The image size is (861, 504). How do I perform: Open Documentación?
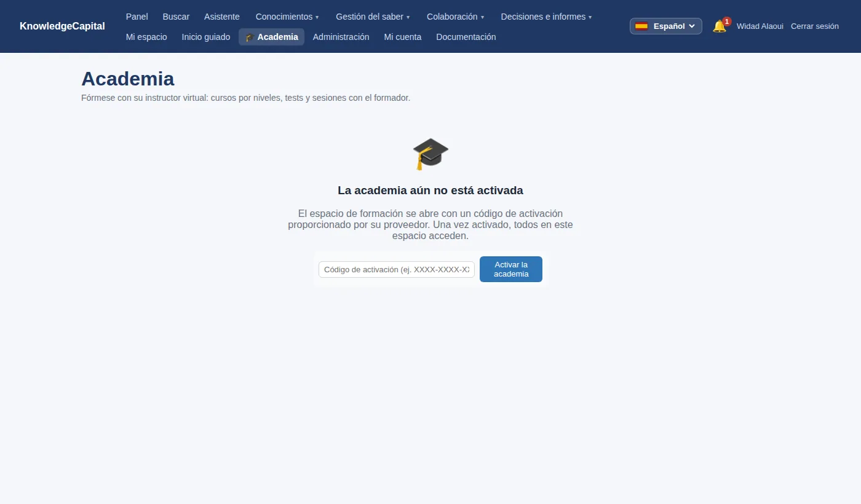coord(466,37)
